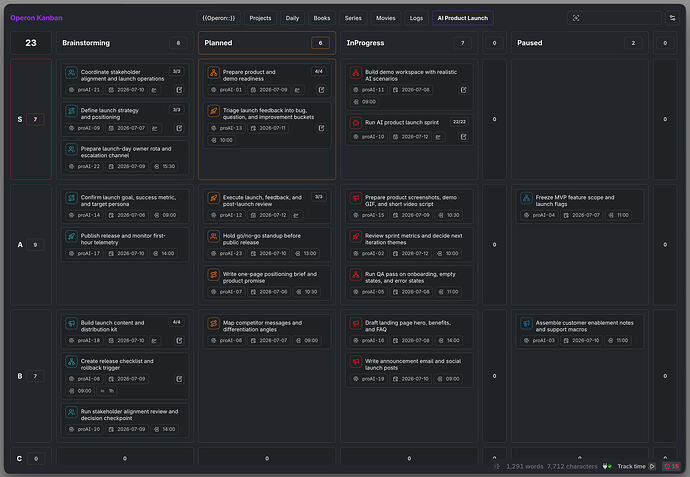This screenshot has width=690, height=477.
Task: Open the Movies tab
Action: point(385,18)
